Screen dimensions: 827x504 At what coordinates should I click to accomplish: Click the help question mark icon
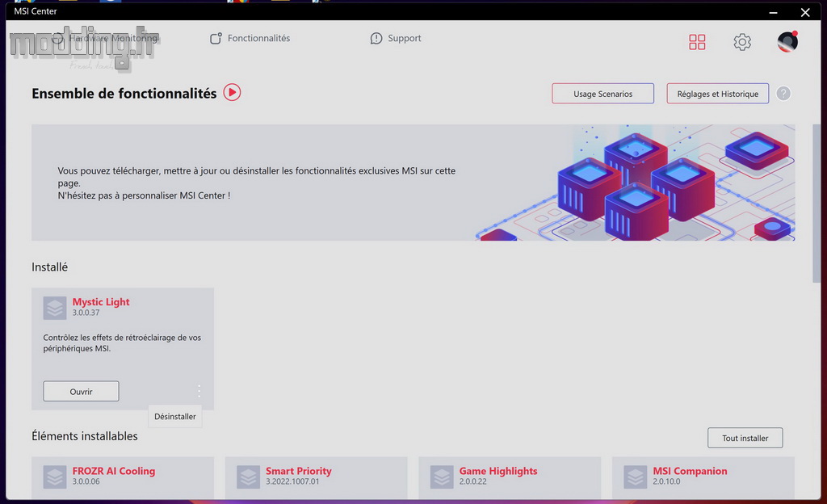click(x=783, y=94)
